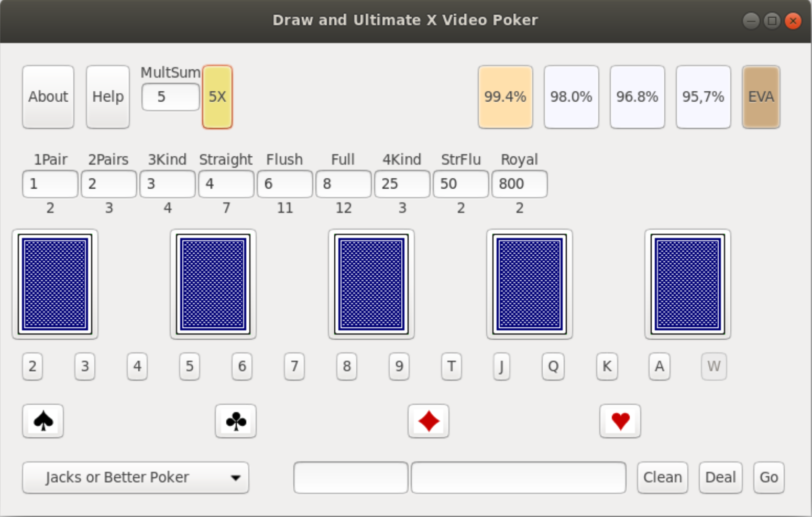Click the first face-down card
This screenshot has width=812, height=517.
point(55,284)
